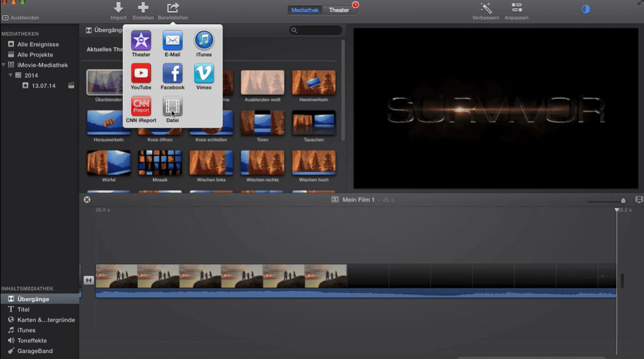
Task: Open iTunes in the Inhaltsmediathek
Action: [x=26, y=330]
